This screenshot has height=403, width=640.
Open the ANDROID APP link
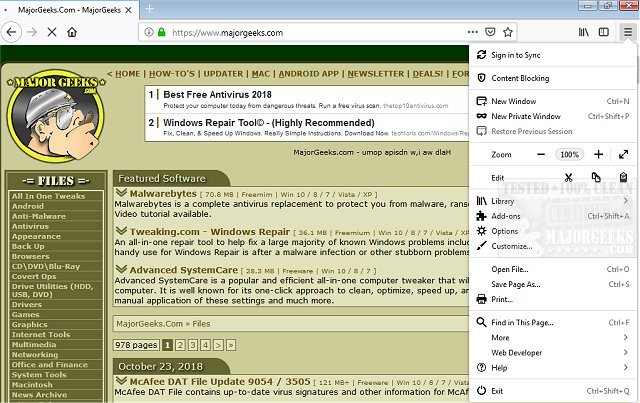309,74
